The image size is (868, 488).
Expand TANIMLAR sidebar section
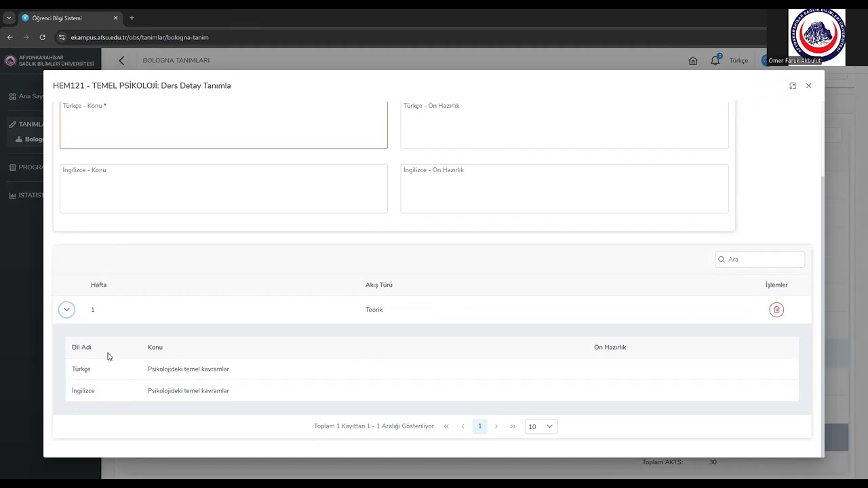pos(27,124)
